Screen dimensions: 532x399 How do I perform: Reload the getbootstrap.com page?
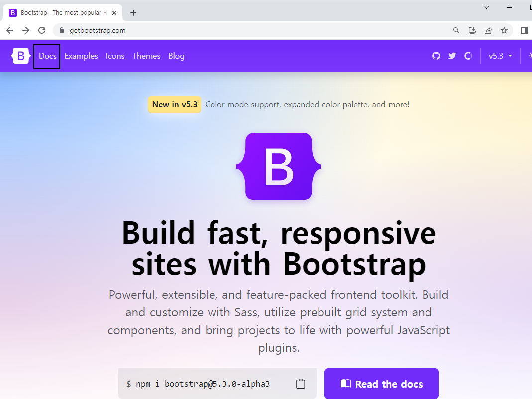[42, 30]
